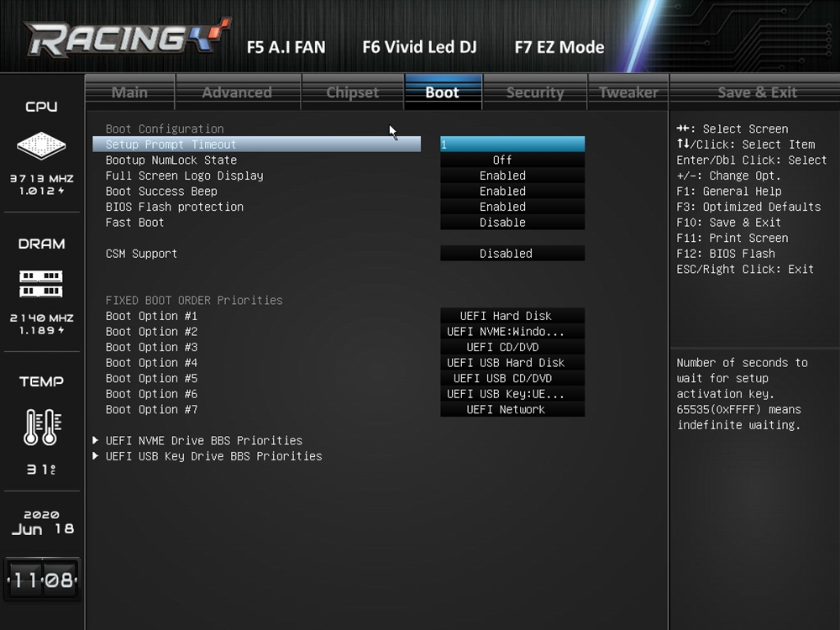Click the F11: Print Screen help line
Screen dimensions: 840x630
coord(732,238)
